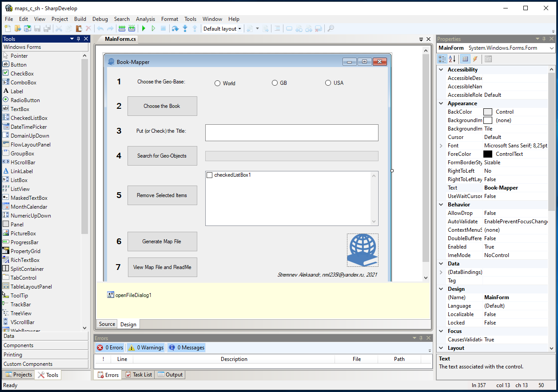Click the Paste toolbar icon
This screenshot has width=558, height=392.
tap(79, 28)
